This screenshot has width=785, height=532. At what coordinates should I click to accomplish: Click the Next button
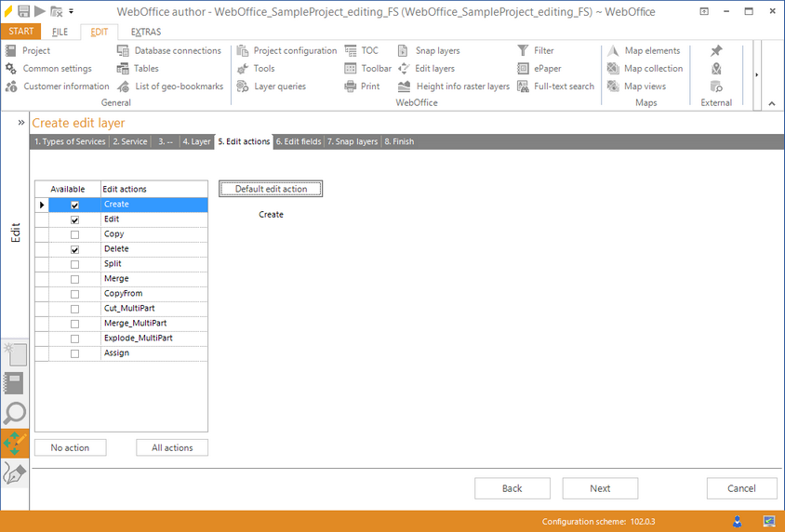pyautogui.click(x=600, y=488)
